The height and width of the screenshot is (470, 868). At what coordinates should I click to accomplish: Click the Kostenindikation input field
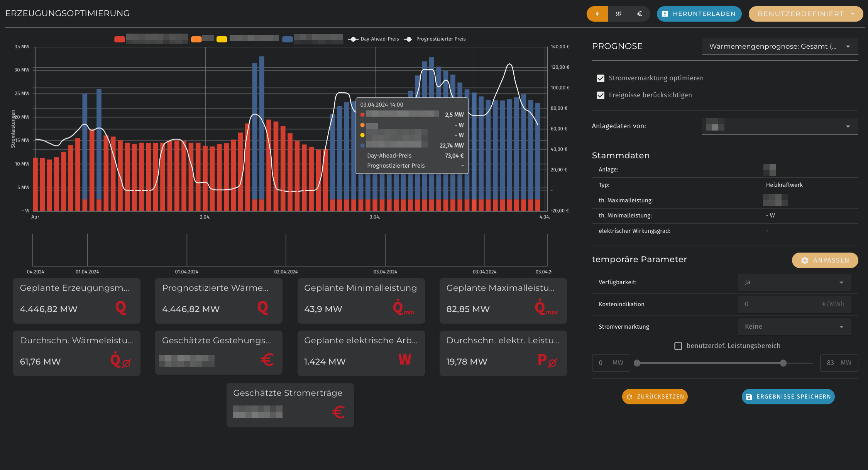tap(780, 304)
